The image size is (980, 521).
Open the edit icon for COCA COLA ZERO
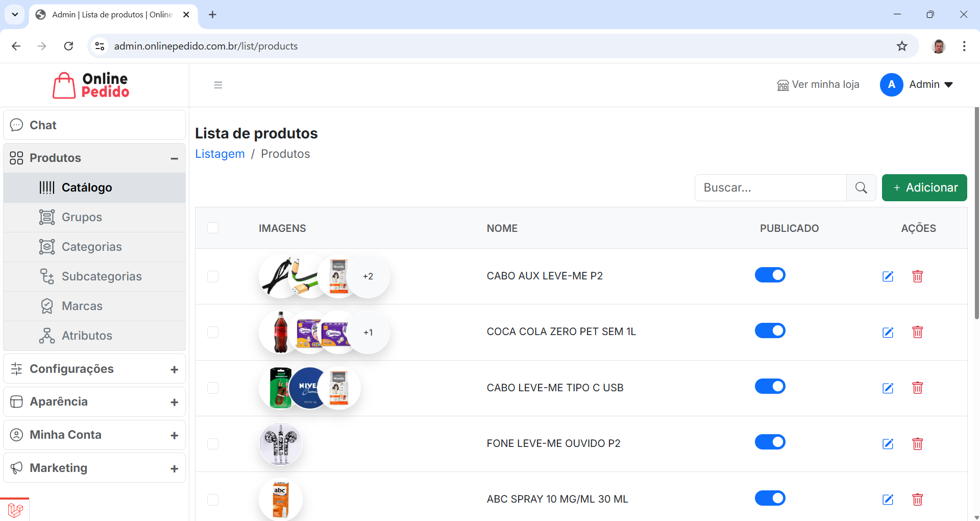coord(888,332)
